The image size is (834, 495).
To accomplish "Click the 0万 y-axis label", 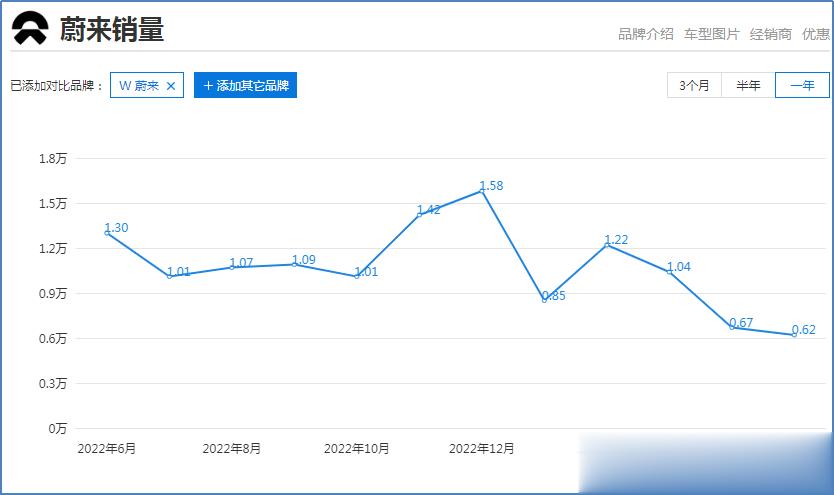I will pos(57,429).
